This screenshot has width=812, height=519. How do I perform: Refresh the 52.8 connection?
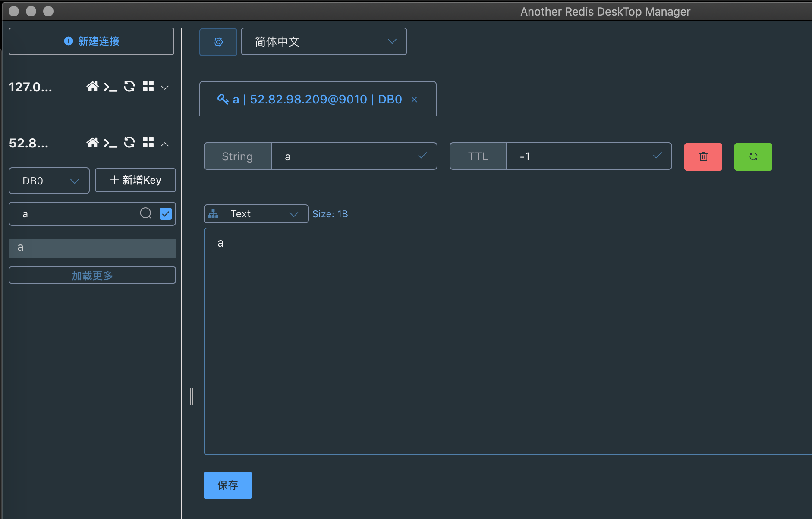[129, 143]
